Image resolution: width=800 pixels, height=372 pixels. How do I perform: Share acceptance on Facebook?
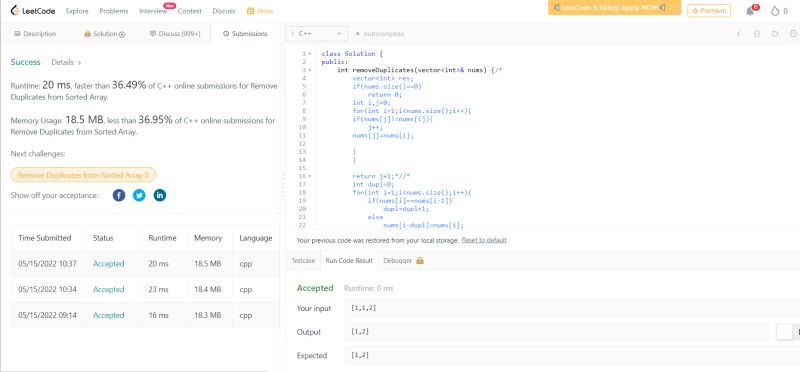[x=119, y=195]
